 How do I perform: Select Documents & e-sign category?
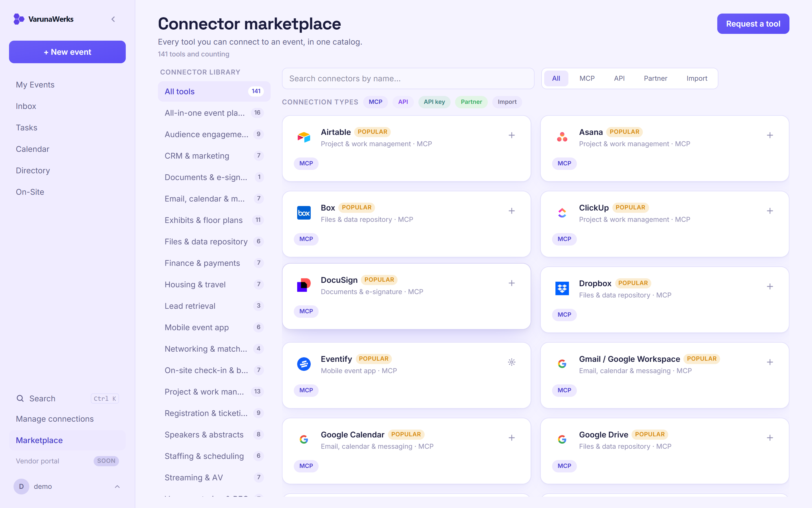point(214,178)
